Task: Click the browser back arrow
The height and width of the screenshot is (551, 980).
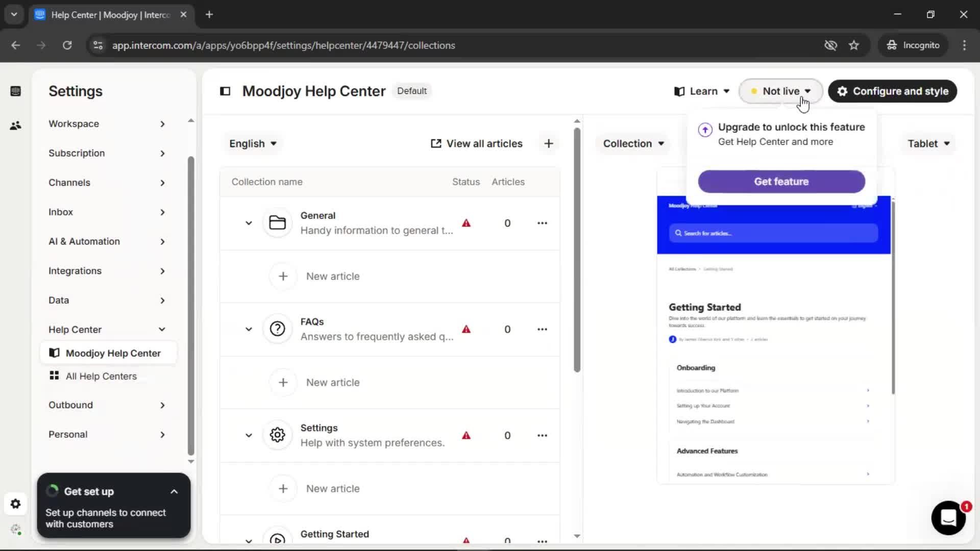Action: (x=16, y=45)
